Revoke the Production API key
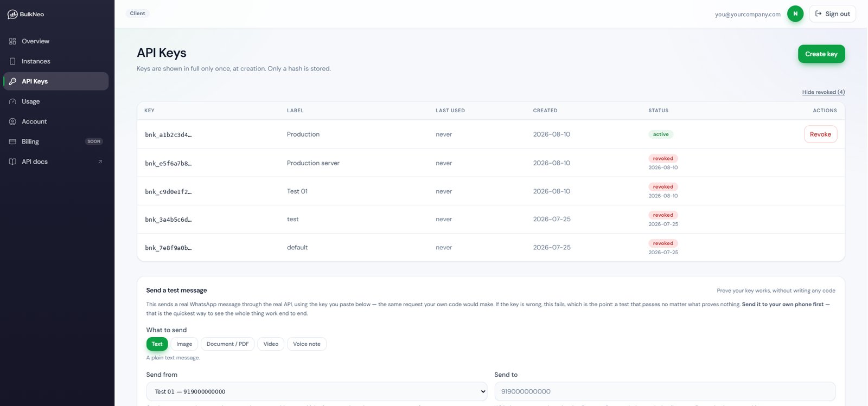Image resolution: width=868 pixels, height=406 pixels. coord(820,134)
